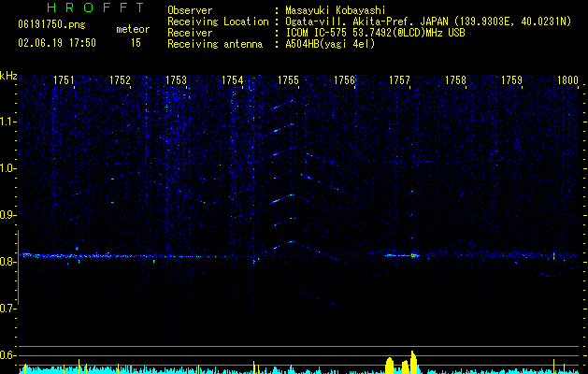Image resolution: width=588 pixels, height=374 pixels.
Task: Click the 'Receiving Location' label
Action: click(218, 22)
